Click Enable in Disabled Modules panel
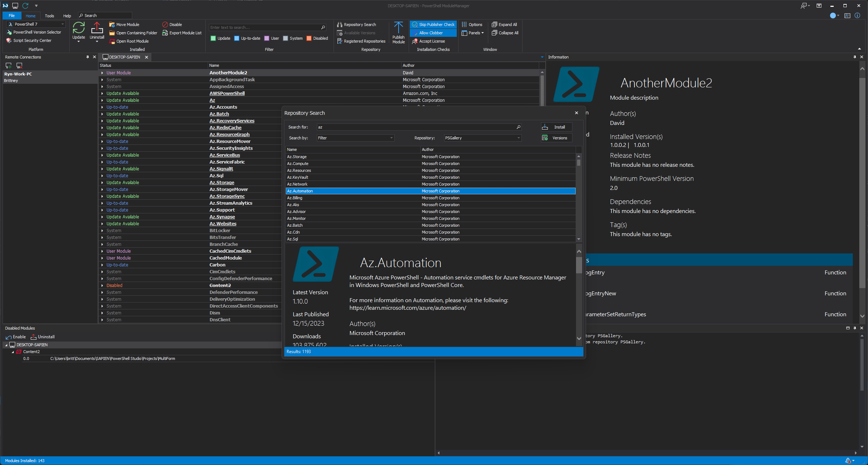This screenshot has width=868, height=465. [x=16, y=337]
